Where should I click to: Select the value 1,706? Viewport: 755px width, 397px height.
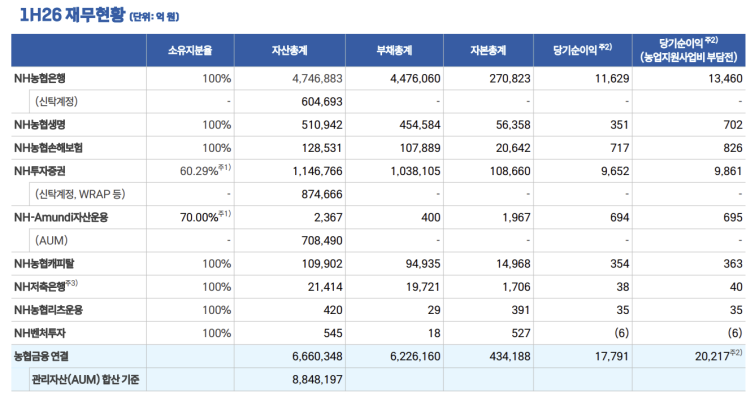(517, 287)
